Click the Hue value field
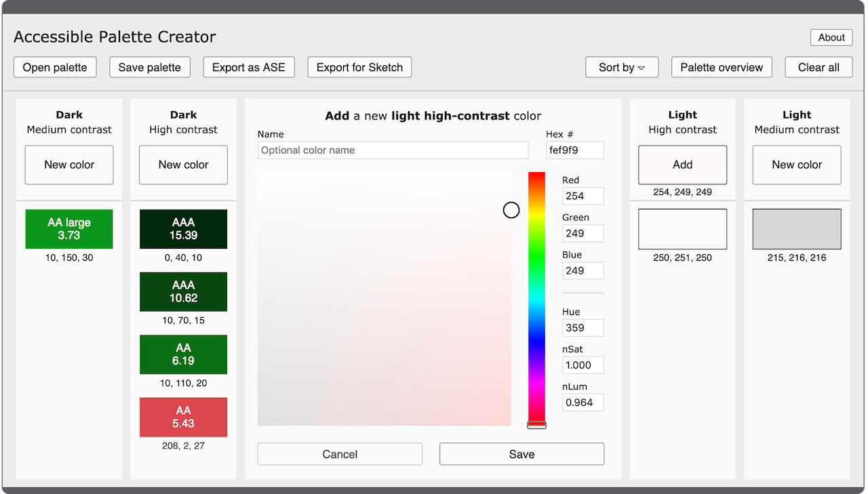This screenshot has height=494, width=868. 583,328
